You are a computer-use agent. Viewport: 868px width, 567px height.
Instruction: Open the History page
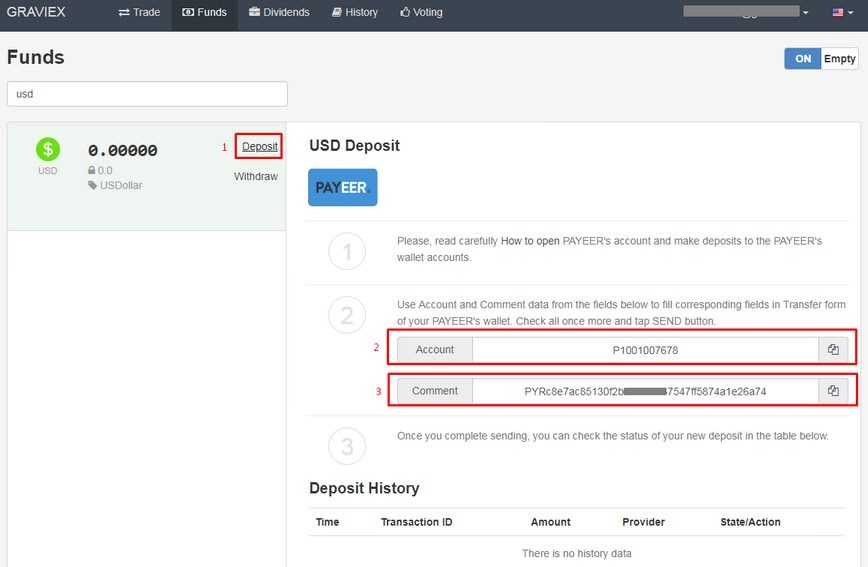tap(355, 12)
